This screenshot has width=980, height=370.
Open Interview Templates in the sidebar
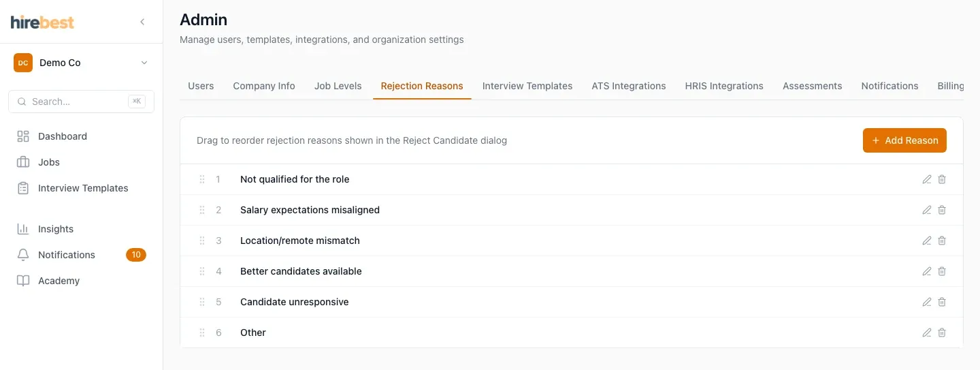(81, 188)
